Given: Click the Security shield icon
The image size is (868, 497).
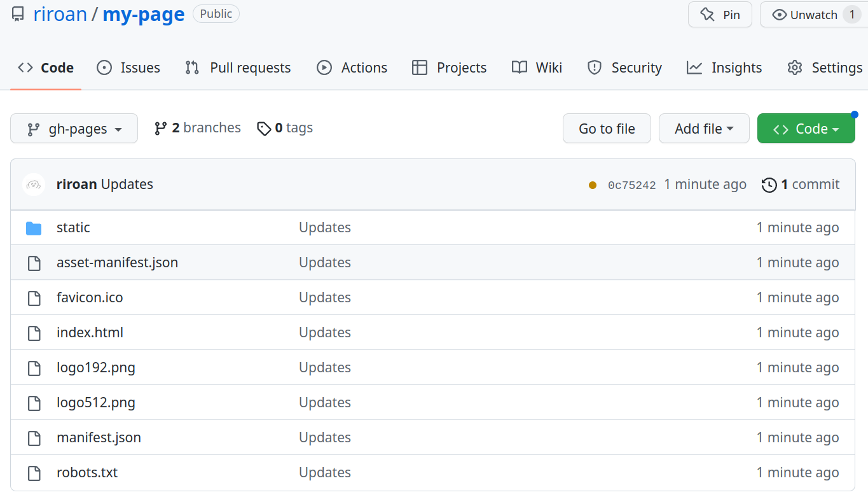Looking at the screenshot, I should coord(595,67).
